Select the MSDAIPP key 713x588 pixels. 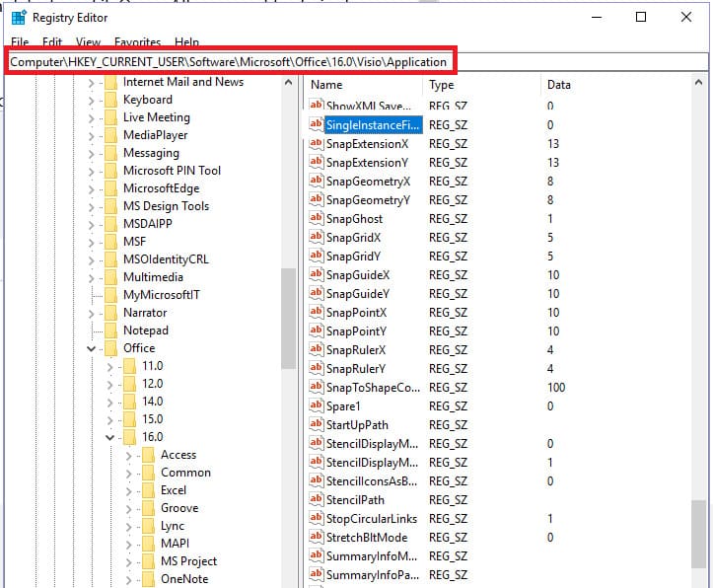[x=148, y=224]
